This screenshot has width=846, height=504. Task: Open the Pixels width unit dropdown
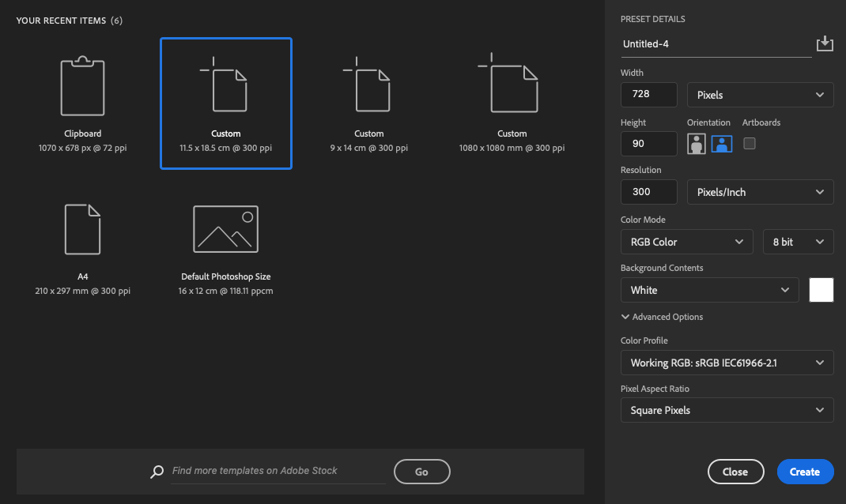coord(760,95)
